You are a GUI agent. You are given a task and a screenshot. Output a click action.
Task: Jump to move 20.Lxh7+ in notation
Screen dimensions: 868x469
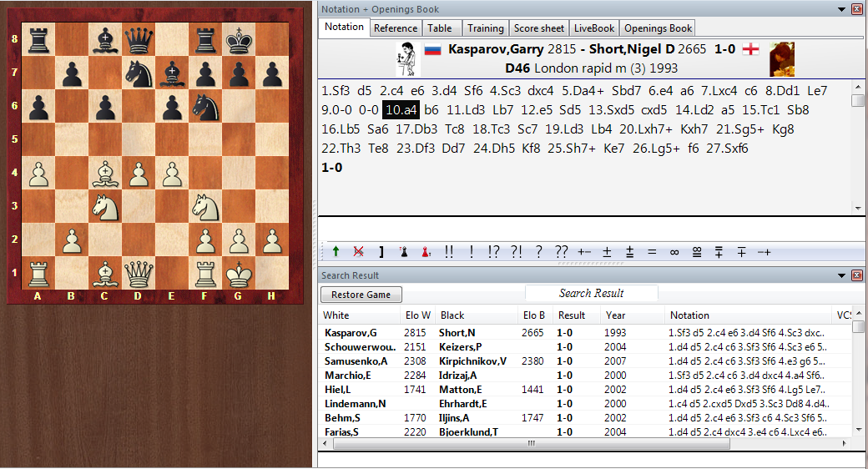click(x=646, y=129)
